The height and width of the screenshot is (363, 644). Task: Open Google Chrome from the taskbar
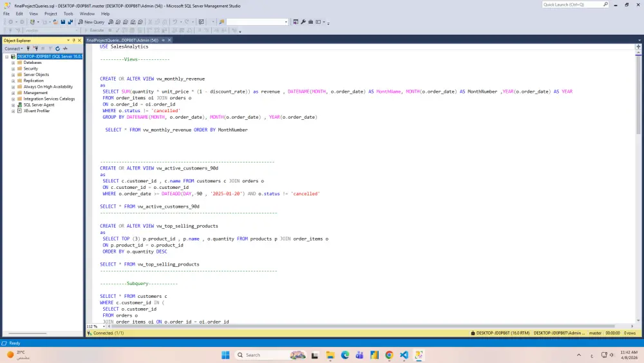tap(389, 355)
